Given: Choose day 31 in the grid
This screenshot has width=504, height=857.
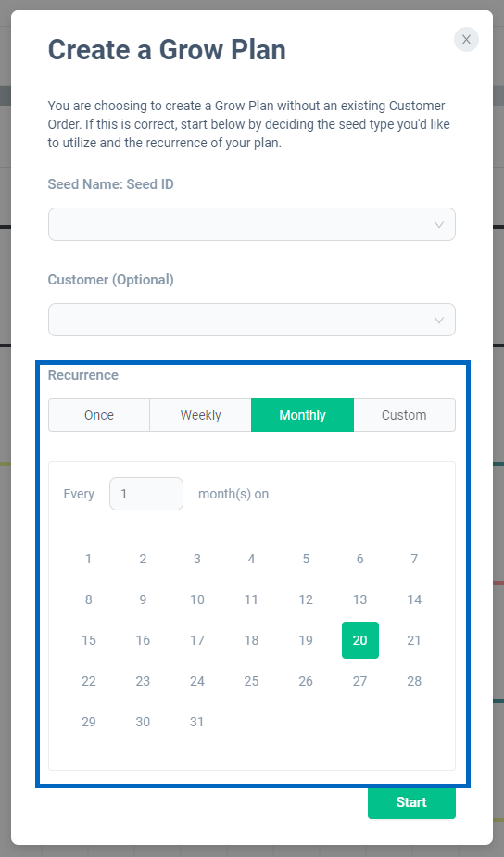Looking at the screenshot, I should pyautogui.click(x=196, y=722).
